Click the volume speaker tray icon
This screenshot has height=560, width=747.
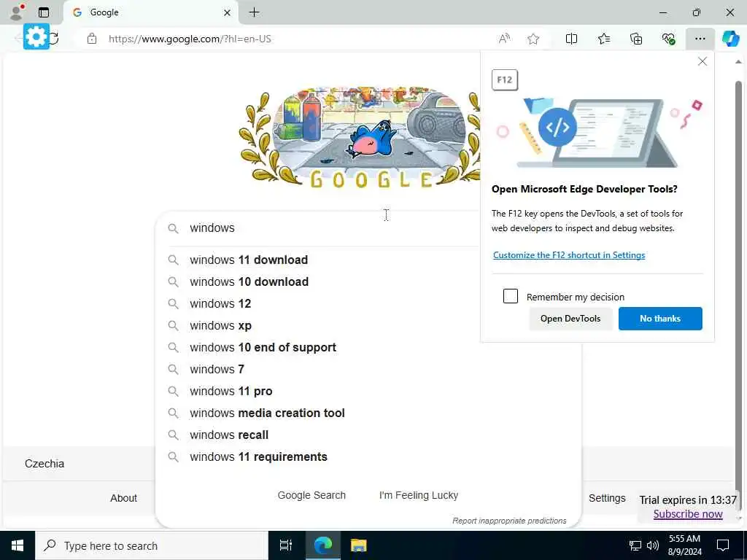pyautogui.click(x=653, y=545)
